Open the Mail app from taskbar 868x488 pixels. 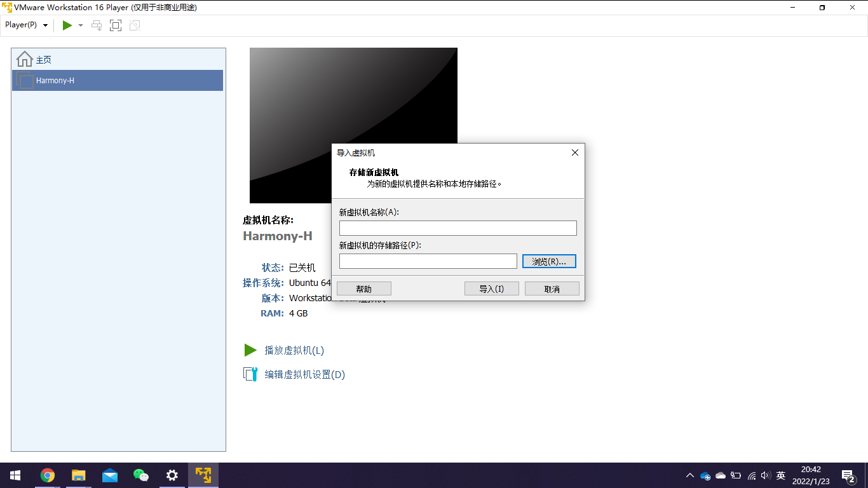(110, 475)
